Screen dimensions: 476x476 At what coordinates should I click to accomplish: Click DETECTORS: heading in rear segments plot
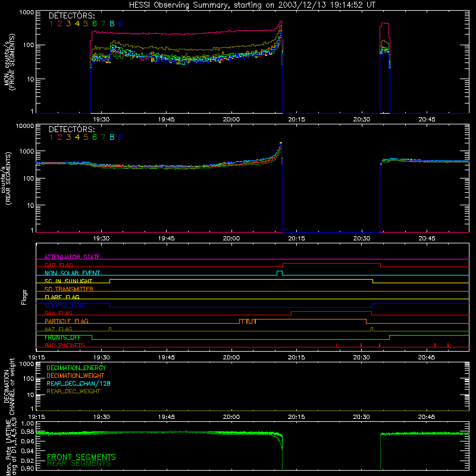[71, 129]
